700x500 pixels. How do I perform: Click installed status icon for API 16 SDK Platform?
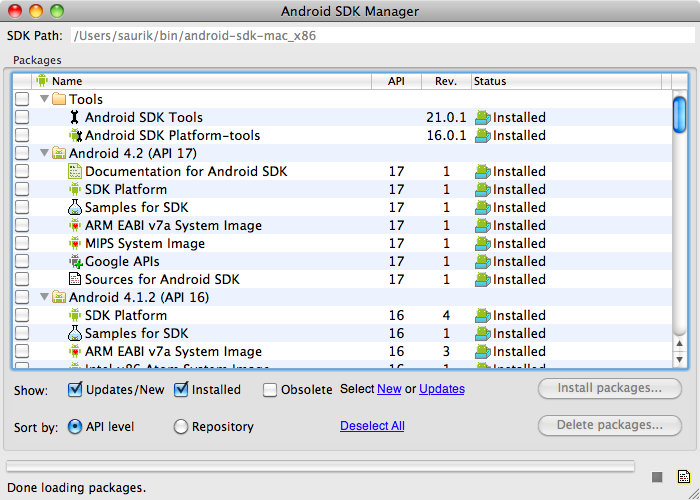point(483,315)
